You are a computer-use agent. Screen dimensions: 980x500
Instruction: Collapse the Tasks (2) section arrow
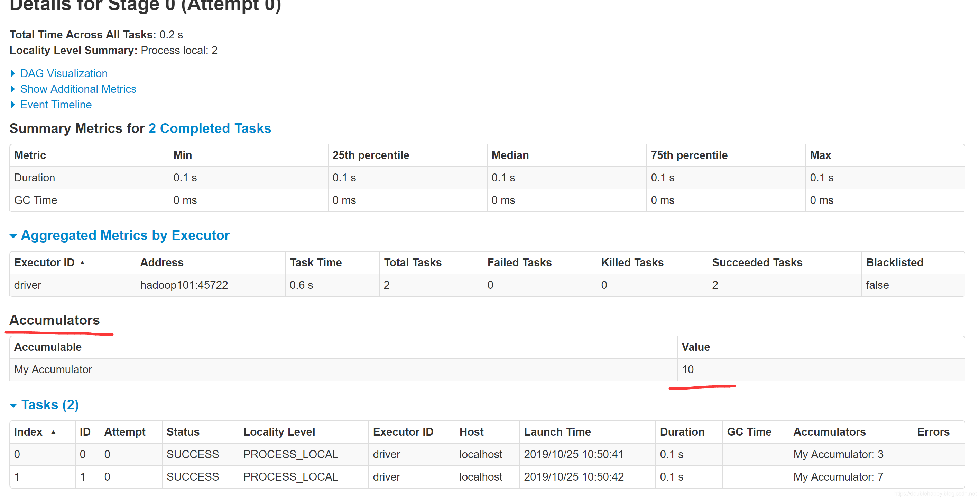13,405
